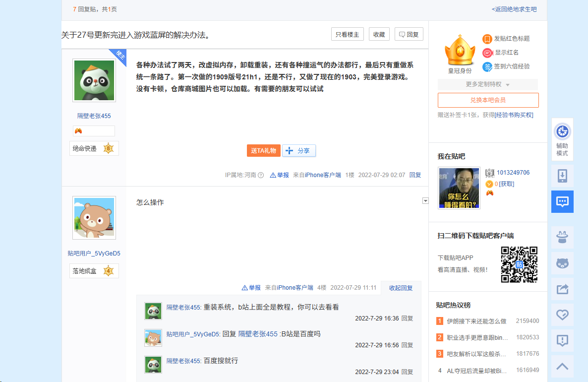Click the 兑换本吧会员 button
The image size is (588, 382).
pos(488,100)
